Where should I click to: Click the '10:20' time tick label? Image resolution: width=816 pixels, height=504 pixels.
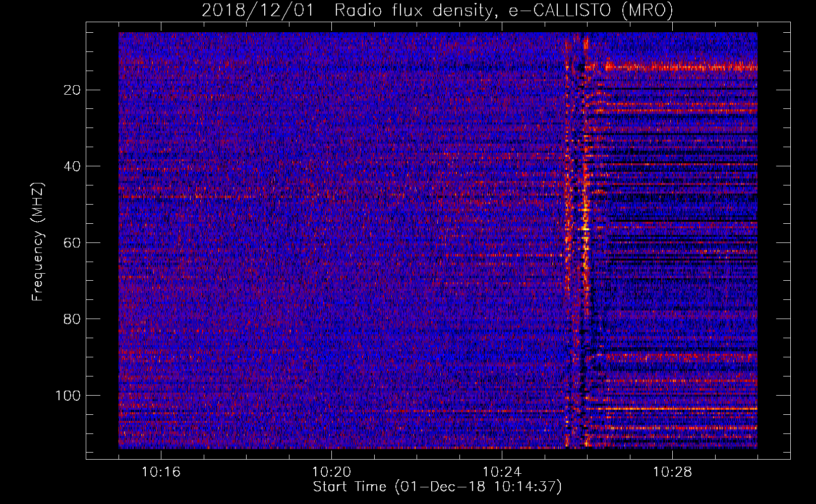coord(331,472)
